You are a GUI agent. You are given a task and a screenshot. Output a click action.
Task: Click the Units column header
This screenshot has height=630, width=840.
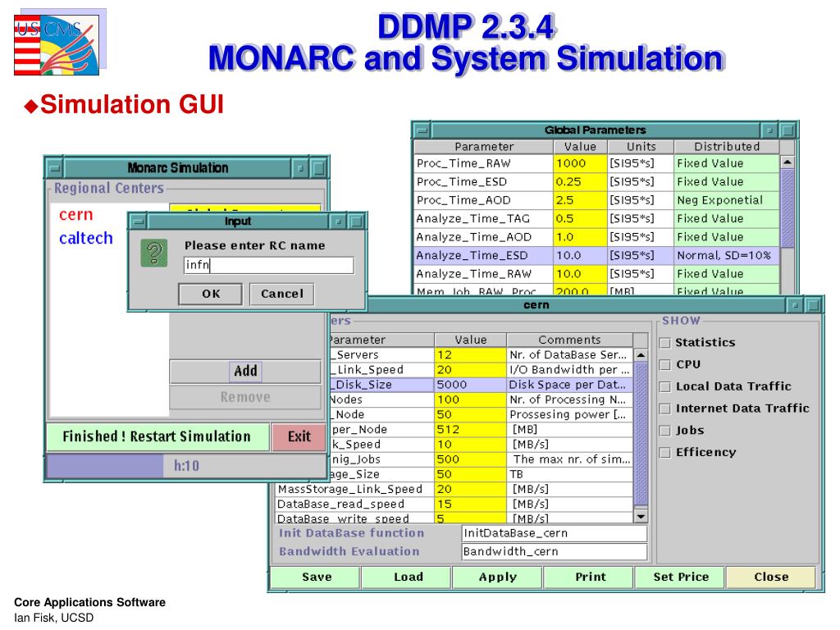[641, 147]
